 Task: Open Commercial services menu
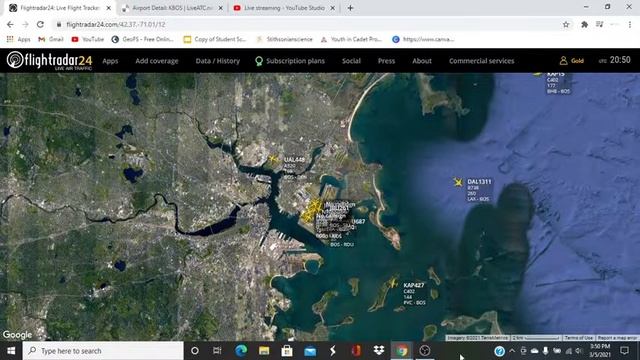(x=482, y=61)
